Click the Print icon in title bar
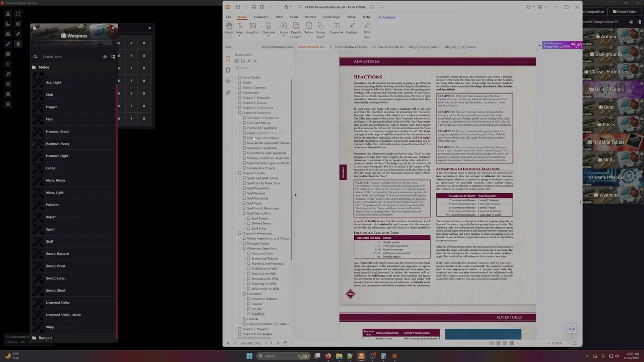The height and width of the screenshot is (362, 644). [x=254, y=7]
